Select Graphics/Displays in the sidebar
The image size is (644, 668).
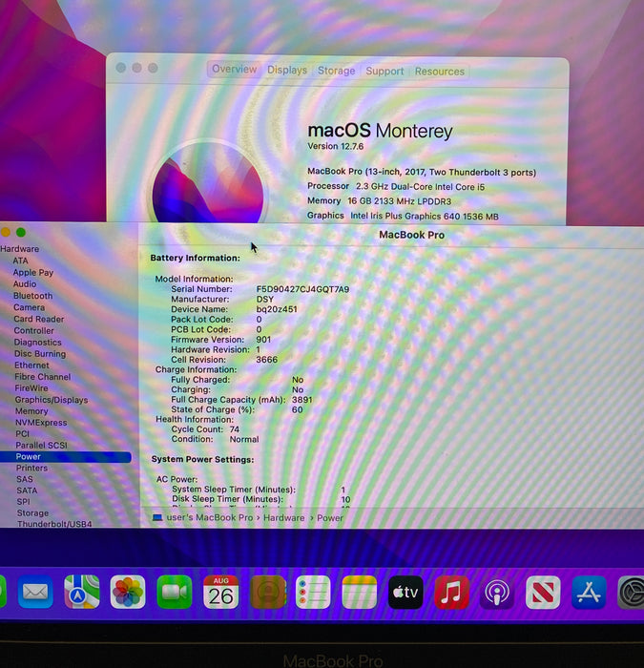tap(52, 400)
